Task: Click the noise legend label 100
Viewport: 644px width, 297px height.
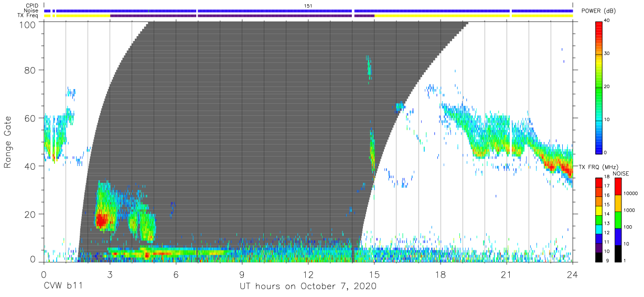Action: point(629,227)
